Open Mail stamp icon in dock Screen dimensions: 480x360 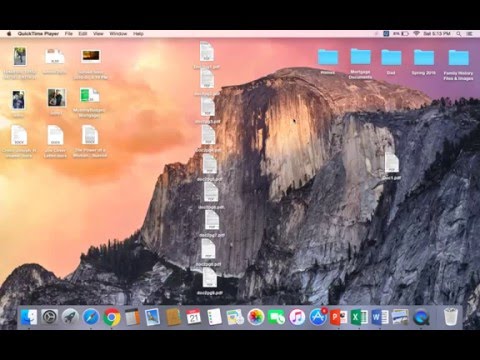(x=152, y=317)
